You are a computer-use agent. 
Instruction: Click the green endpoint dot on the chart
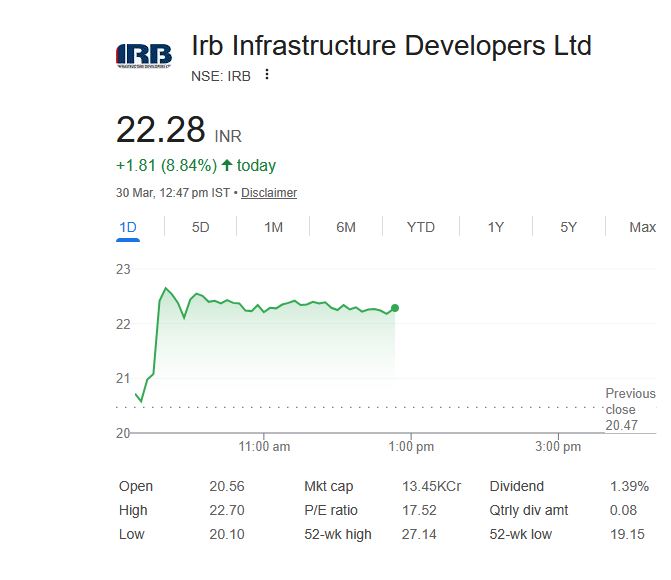(395, 308)
